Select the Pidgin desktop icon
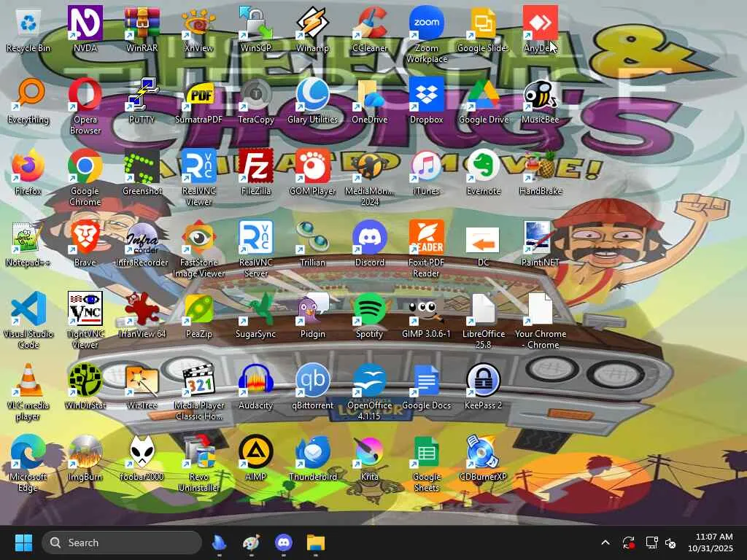 tap(312, 308)
